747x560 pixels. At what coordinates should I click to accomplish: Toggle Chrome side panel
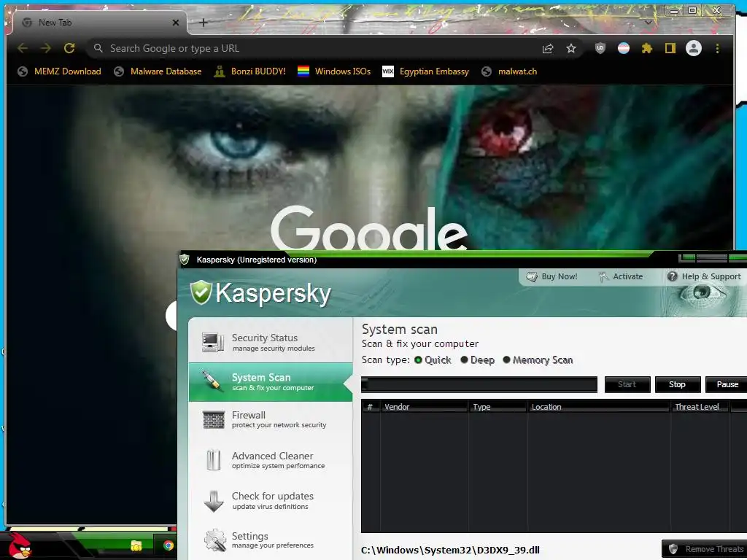[670, 48]
